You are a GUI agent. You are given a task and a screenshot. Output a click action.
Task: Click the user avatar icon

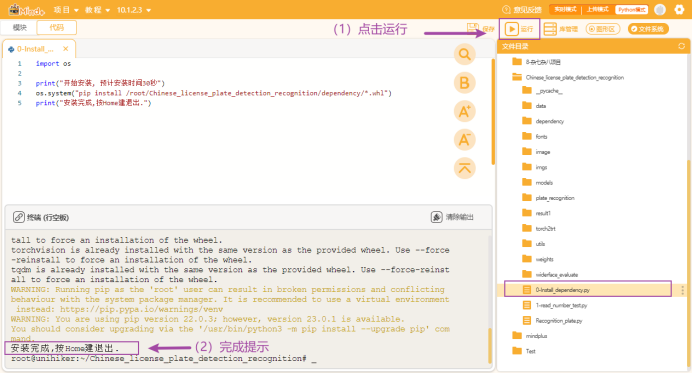pos(660,9)
